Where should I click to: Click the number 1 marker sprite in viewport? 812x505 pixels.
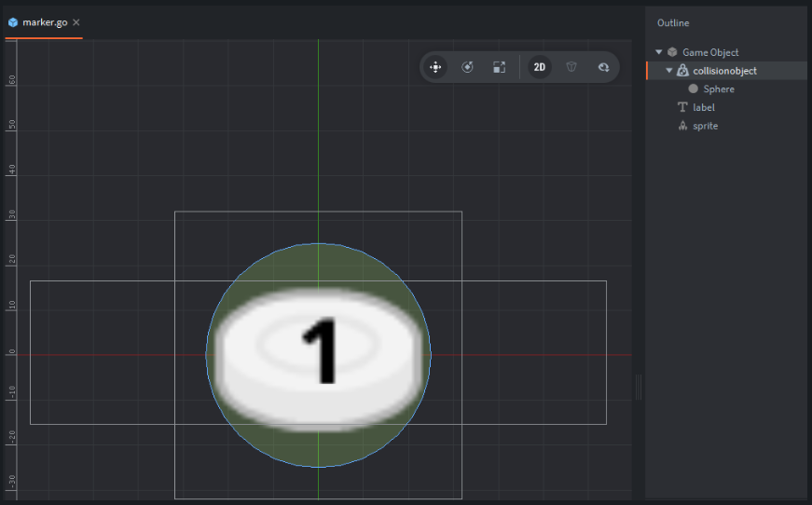(x=319, y=359)
